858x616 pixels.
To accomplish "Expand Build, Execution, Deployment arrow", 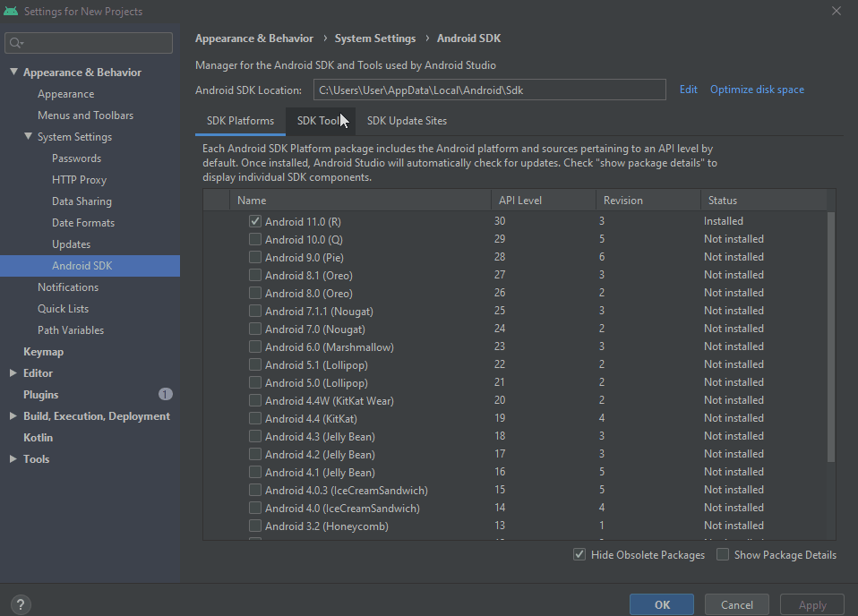I will (x=13, y=415).
